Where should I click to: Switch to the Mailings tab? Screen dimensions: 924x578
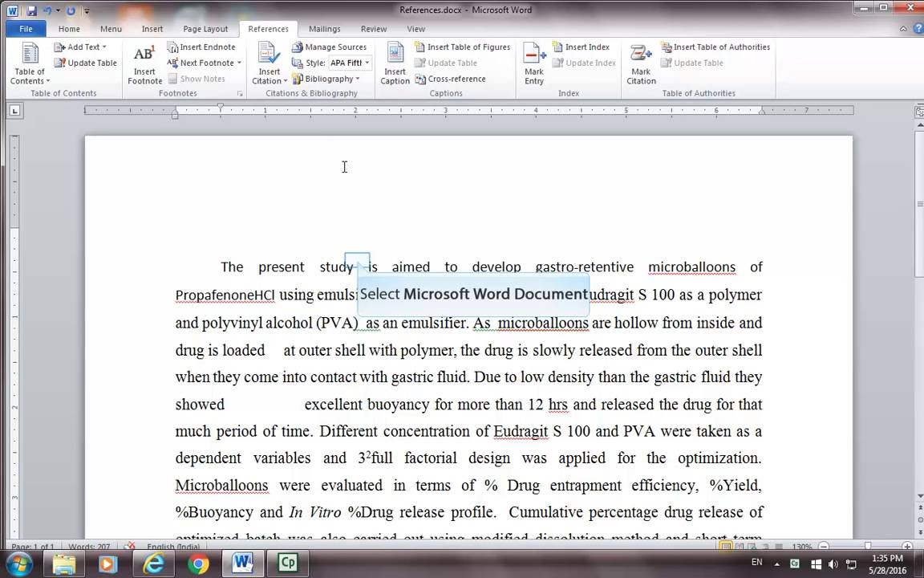click(x=325, y=29)
